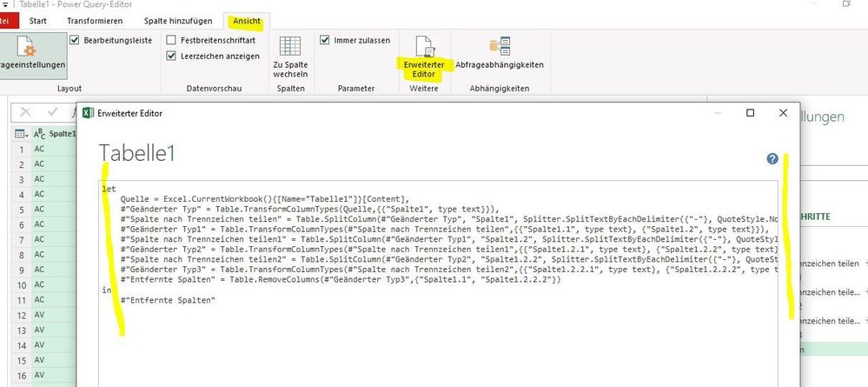Select row 16 number in the grid

[22, 376]
